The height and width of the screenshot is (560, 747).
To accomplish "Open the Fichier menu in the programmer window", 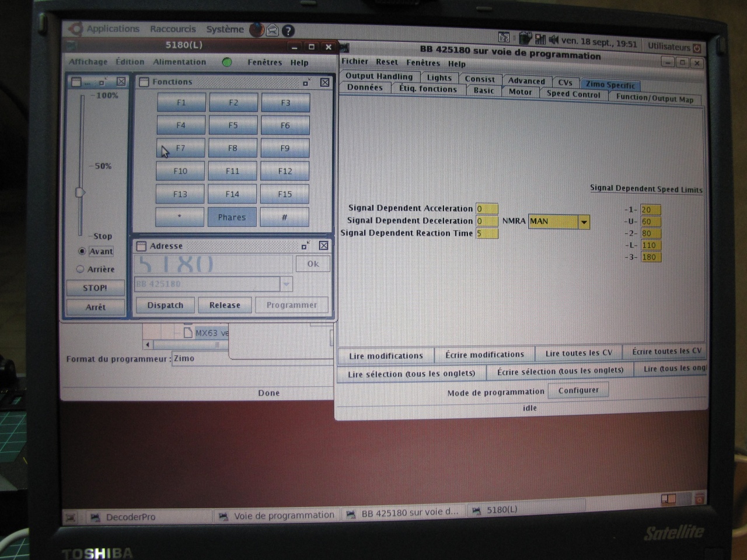I will [x=355, y=61].
